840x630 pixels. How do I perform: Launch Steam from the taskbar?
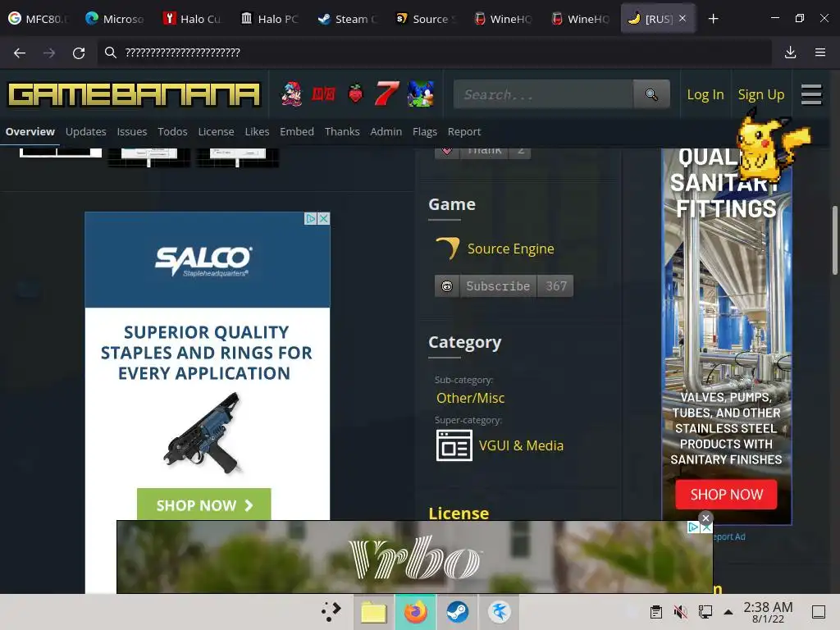click(x=458, y=612)
